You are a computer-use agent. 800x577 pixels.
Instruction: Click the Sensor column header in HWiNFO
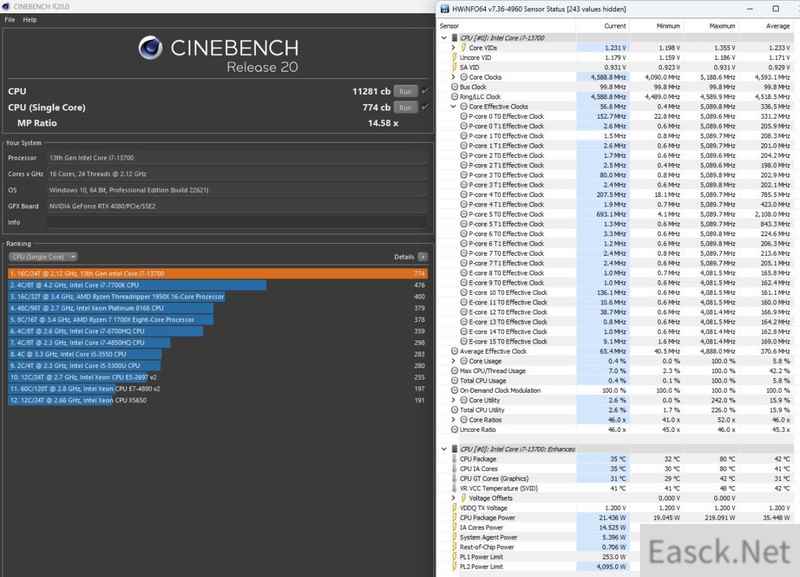pos(449,26)
